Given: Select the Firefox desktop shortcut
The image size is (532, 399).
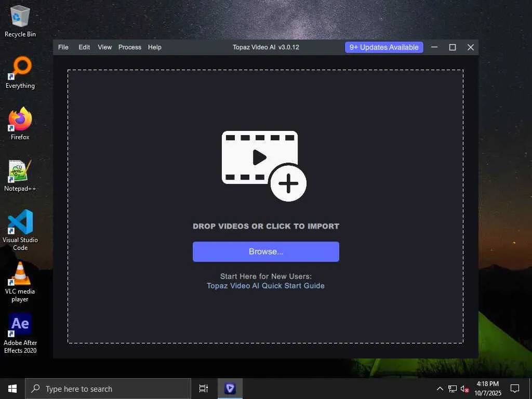Looking at the screenshot, I should 20,124.
